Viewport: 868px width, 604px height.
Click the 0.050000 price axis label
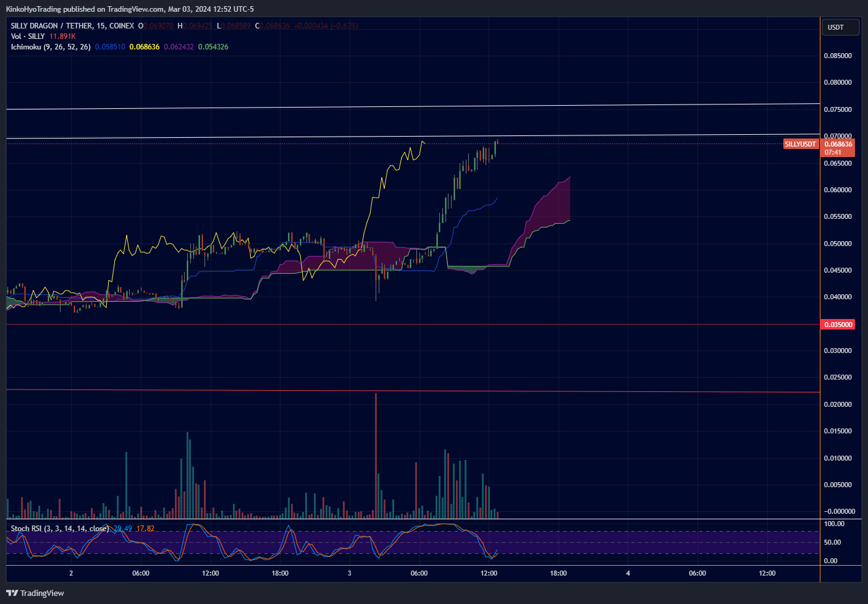click(838, 244)
